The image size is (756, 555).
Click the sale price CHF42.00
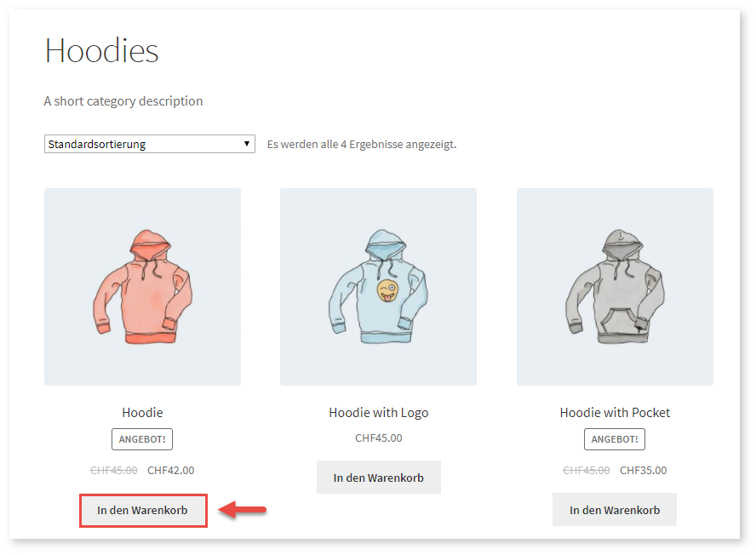(x=170, y=471)
